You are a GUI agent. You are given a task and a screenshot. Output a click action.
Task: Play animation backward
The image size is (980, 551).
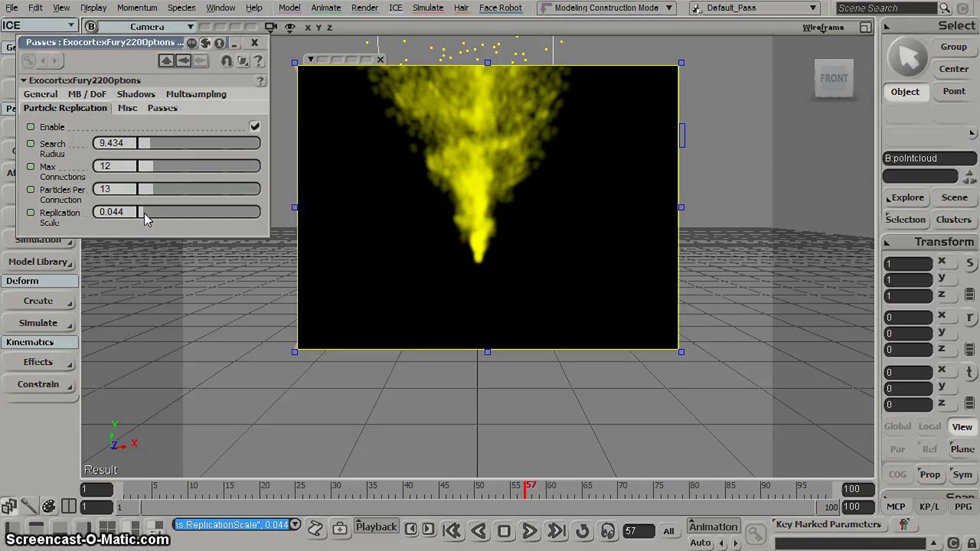[x=478, y=531]
